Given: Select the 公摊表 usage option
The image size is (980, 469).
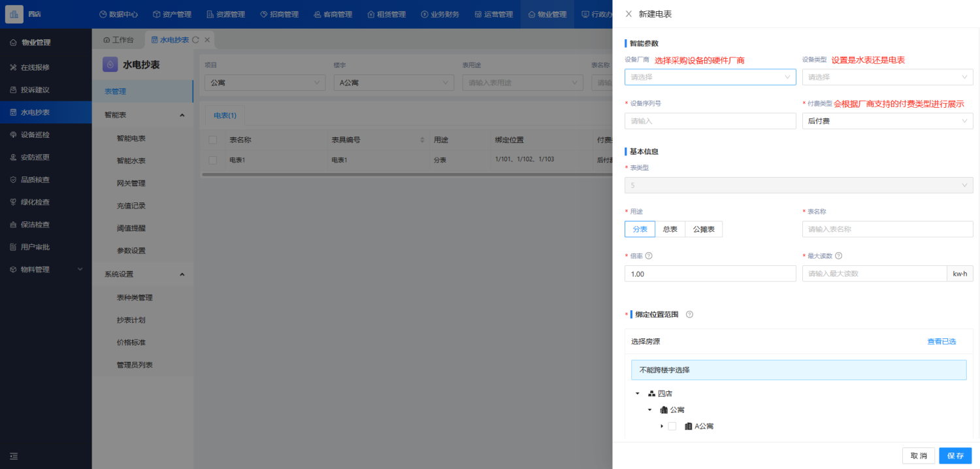Looking at the screenshot, I should click(704, 229).
